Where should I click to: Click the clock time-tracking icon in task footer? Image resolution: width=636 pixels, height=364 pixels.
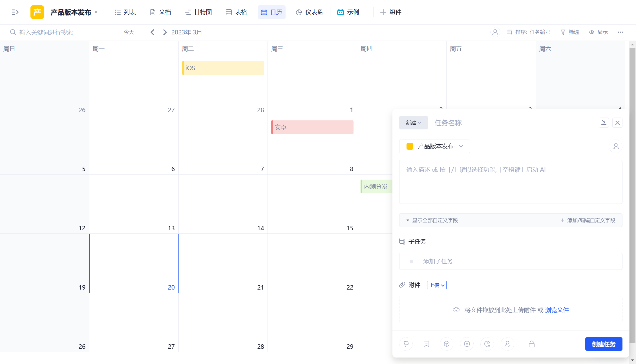487,344
